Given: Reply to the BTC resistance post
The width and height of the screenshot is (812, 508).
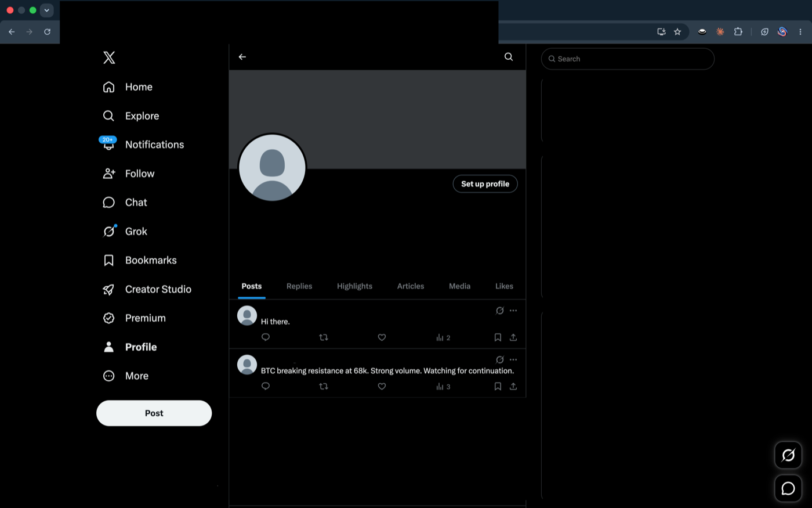Looking at the screenshot, I should point(266,387).
